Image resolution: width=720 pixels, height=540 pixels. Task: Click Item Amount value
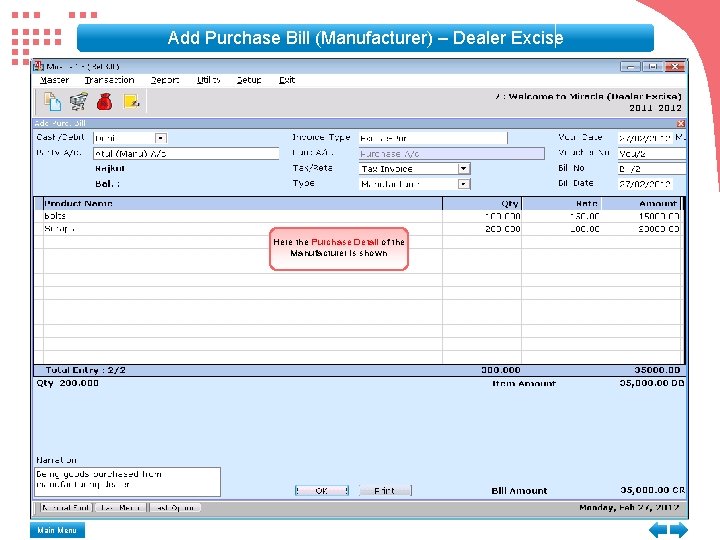coord(652,383)
